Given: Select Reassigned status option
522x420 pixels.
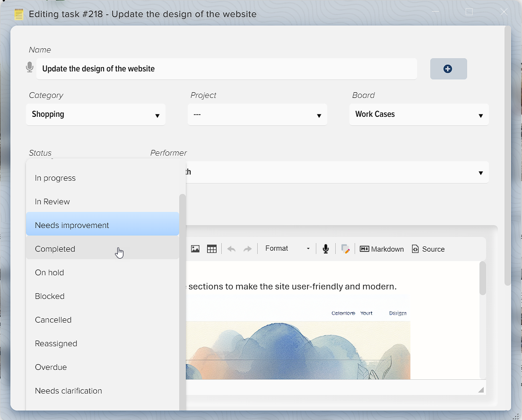Looking at the screenshot, I should pos(103,344).
